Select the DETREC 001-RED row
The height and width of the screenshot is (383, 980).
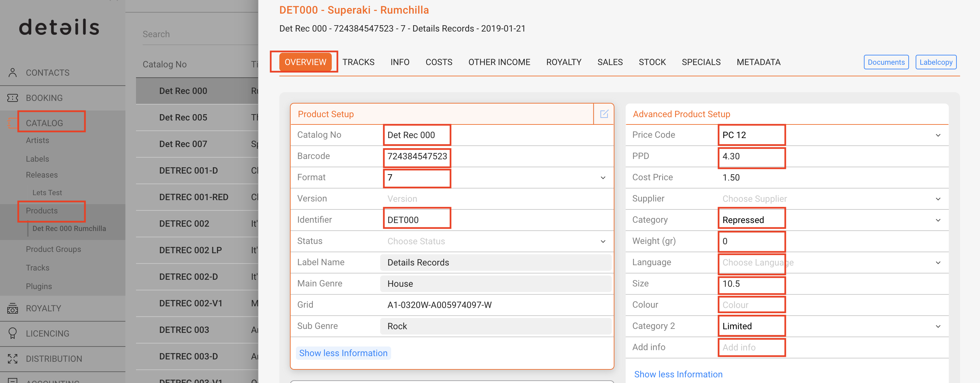(197, 197)
